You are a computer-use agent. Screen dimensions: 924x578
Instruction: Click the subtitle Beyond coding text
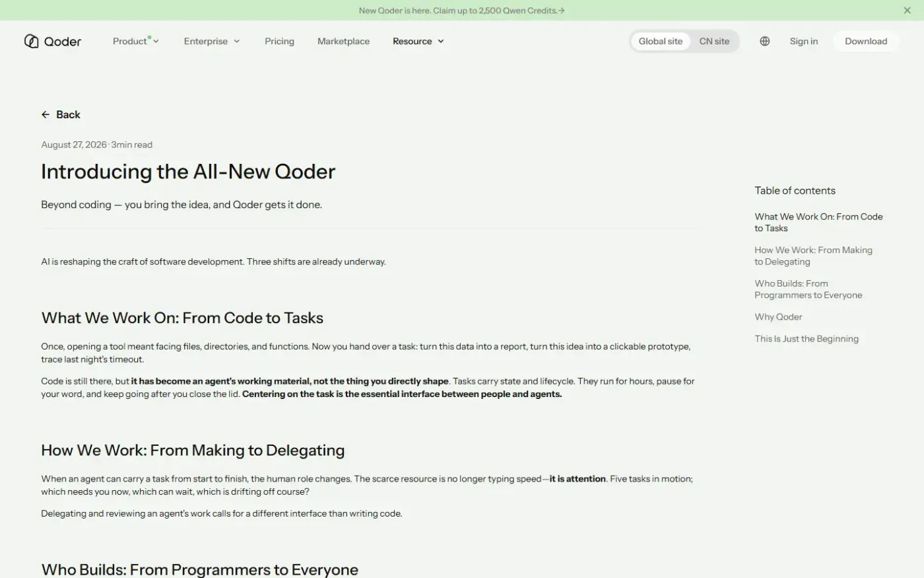[x=181, y=205]
